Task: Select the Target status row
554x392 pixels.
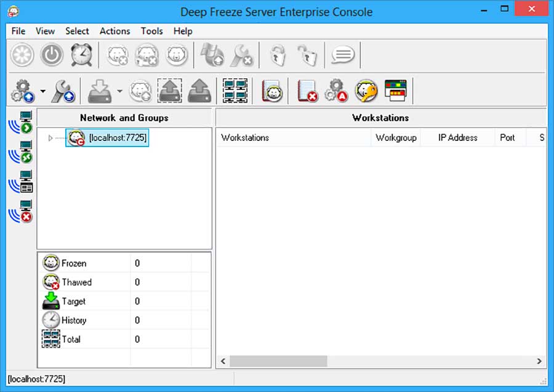Action: [124, 302]
